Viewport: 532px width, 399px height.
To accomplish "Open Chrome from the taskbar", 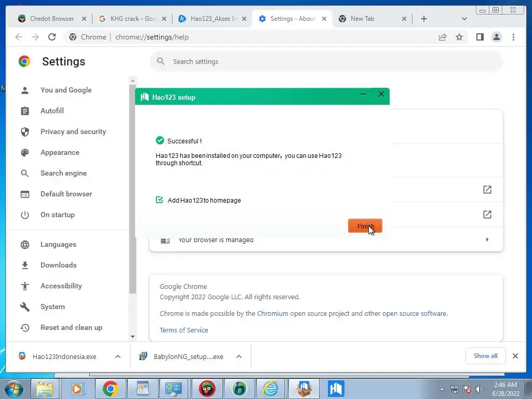I will [110, 389].
